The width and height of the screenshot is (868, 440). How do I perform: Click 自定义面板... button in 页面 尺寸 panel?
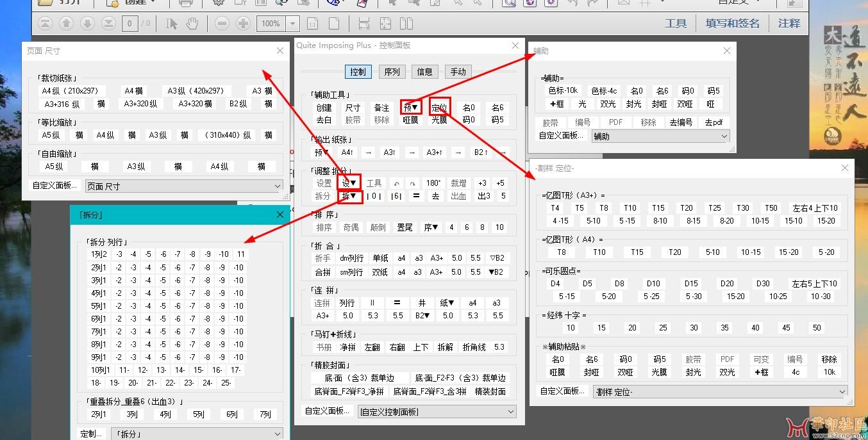click(x=54, y=186)
